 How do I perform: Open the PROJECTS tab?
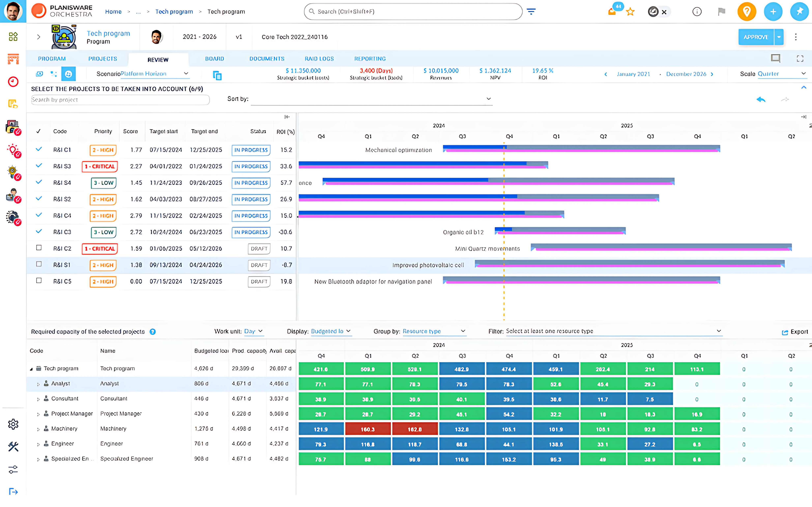point(103,59)
